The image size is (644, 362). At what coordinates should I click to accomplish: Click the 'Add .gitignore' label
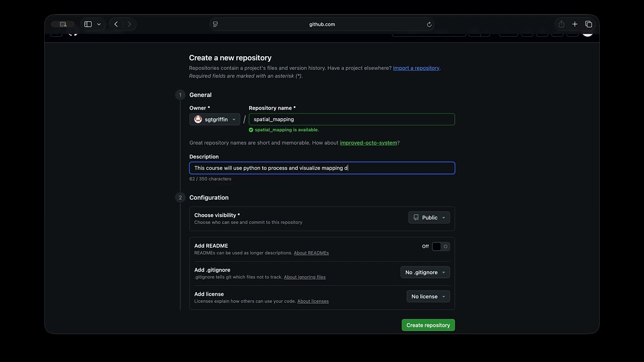[x=212, y=270]
